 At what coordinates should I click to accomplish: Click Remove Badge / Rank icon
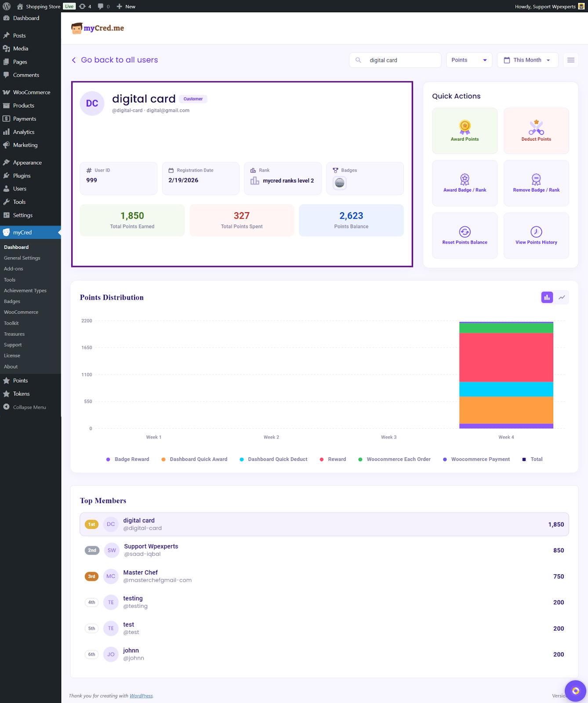click(x=536, y=179)
